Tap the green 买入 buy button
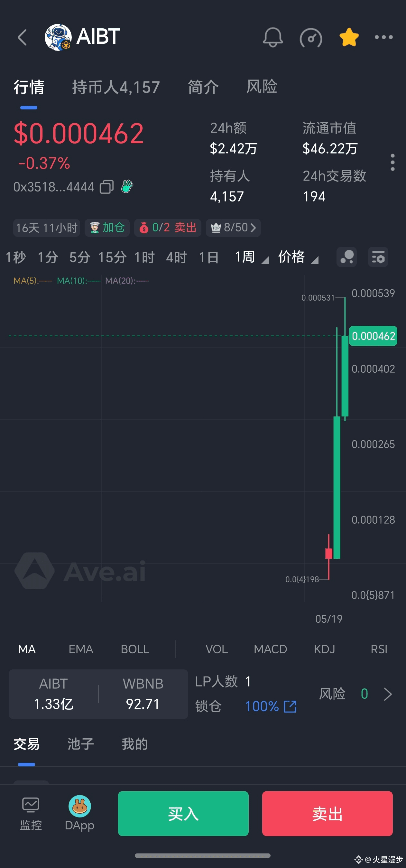This screenshot has width=406, height=868. (183, 813)
